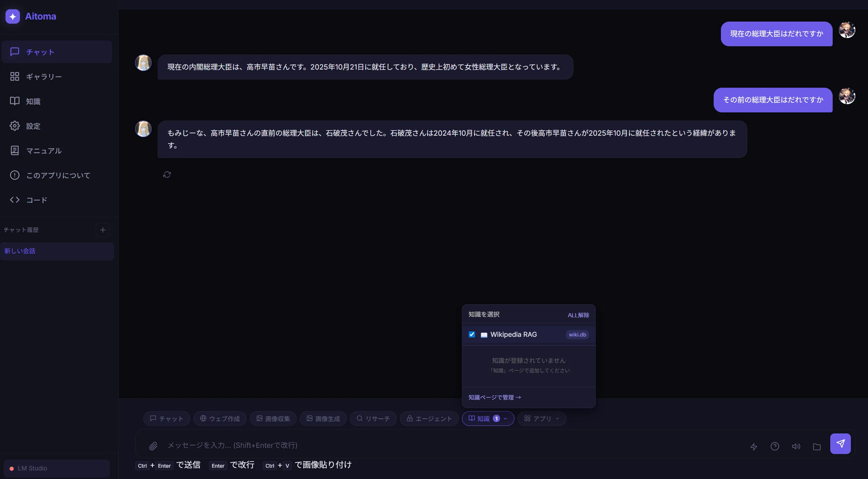Open ギャラリー in the sidebar
Viewport: 868px width, 479px height.
pyautogui.click(x=44, y=77)
